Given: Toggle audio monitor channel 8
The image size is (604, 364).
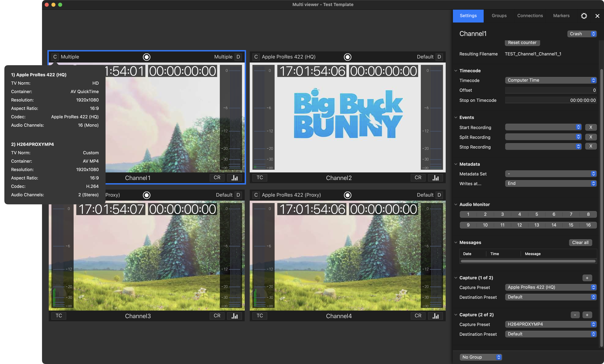Looking at the screenshot, I should pyautogui.click(x=588, y=214).
